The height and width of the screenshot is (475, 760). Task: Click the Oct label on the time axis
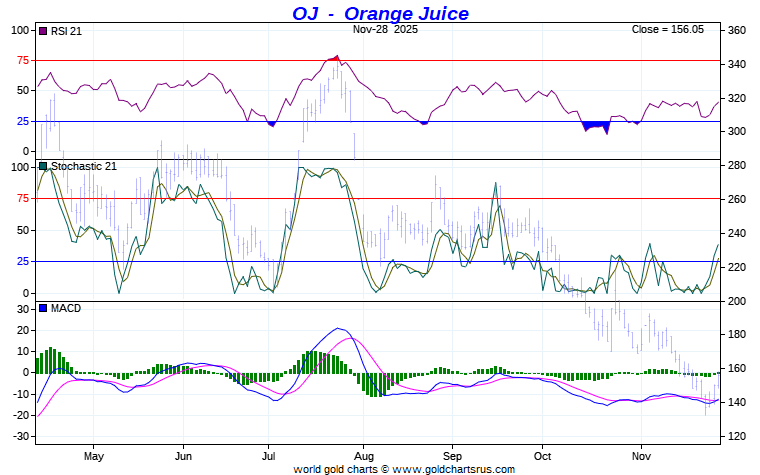[541, 455]
